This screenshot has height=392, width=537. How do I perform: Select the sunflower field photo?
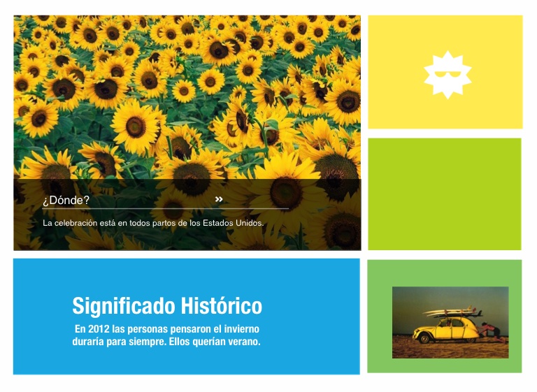tap(187, 91)
